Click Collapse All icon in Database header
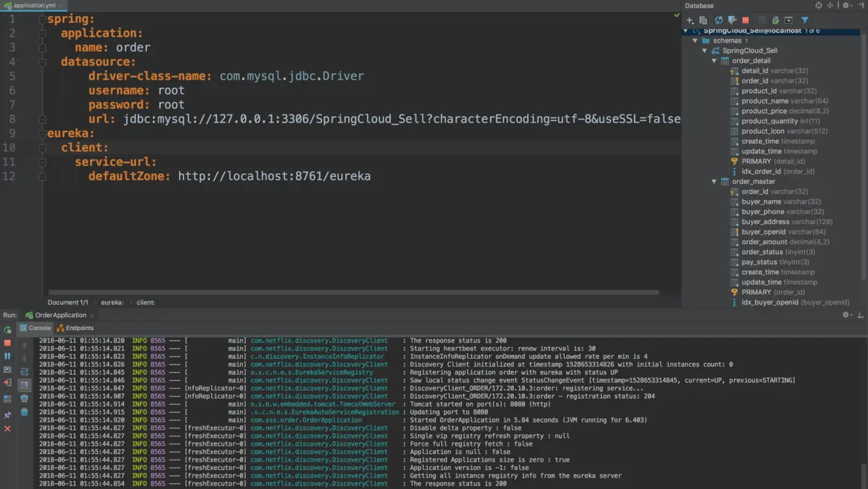 click(830, 6)
